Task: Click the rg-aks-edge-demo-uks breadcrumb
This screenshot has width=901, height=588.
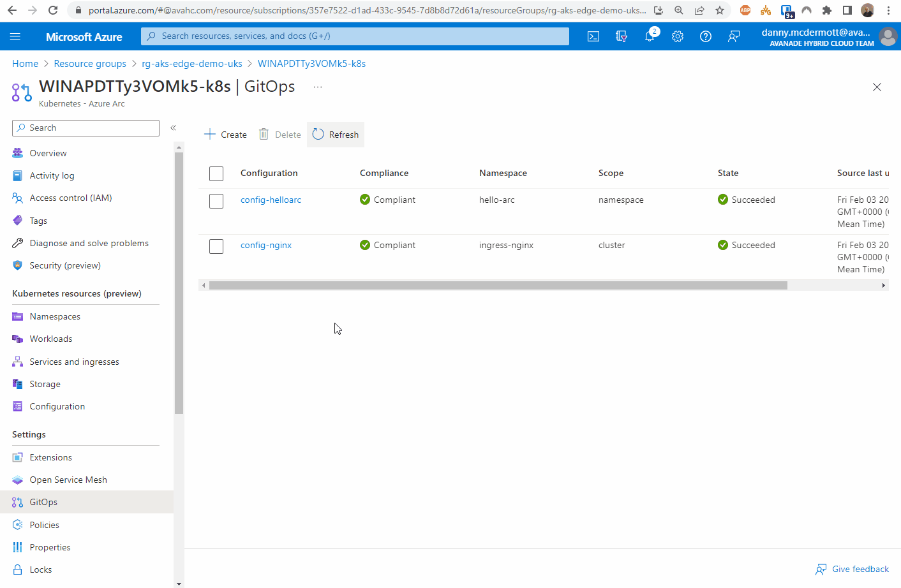Action: pyautogui.click(x=192, y=64)
